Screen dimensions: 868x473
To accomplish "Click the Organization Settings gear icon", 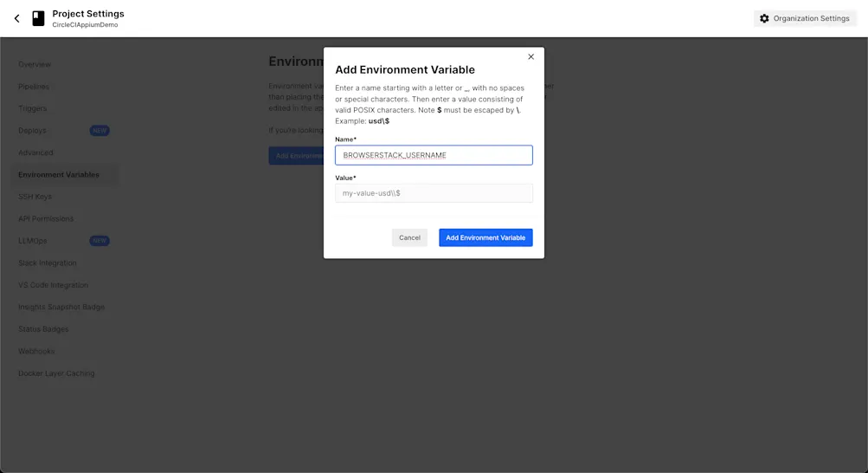I will click(764, 18).
